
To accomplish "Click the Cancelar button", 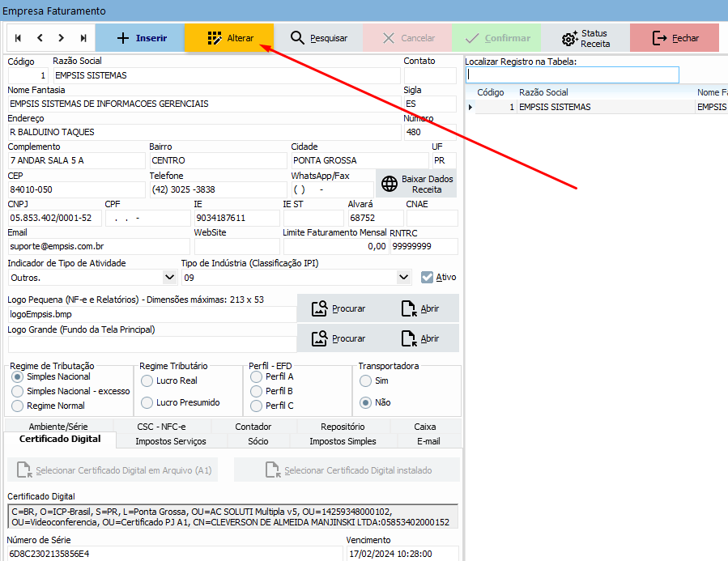I will coord(407,38).
